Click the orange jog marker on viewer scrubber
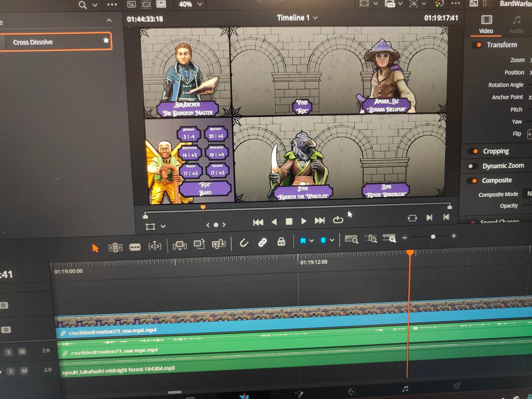The height and width of the screenshot is (399, 532). click(203, 207)
